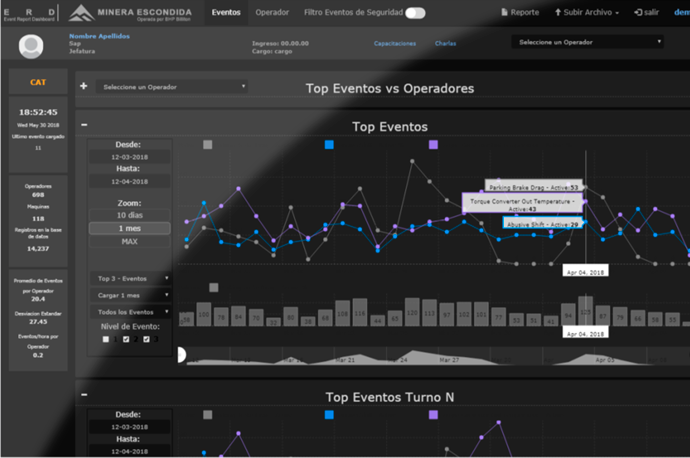Open the Operador tab

[x=272, y=13]
